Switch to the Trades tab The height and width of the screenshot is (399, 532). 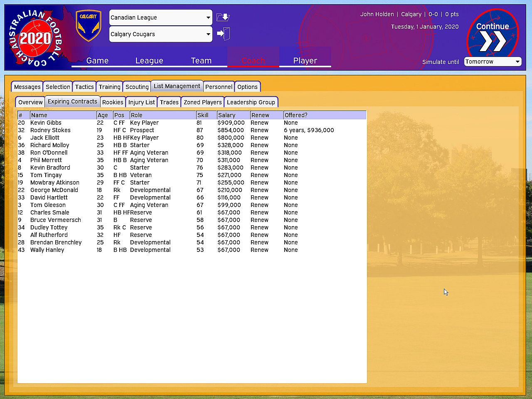(169, 102)
